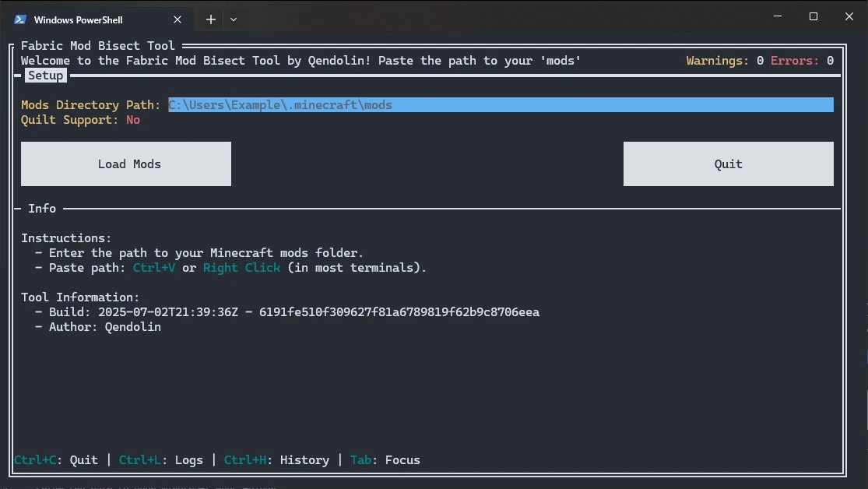Click the Load Mods button
The height and width of the screenshot is (489, 868).
125,164
